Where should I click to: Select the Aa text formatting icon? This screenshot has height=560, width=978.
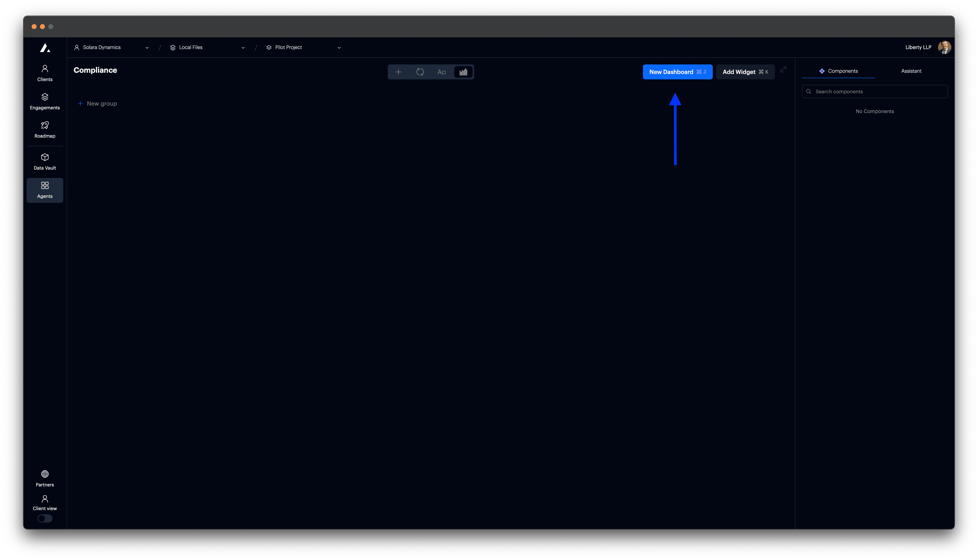click(441, 72)
